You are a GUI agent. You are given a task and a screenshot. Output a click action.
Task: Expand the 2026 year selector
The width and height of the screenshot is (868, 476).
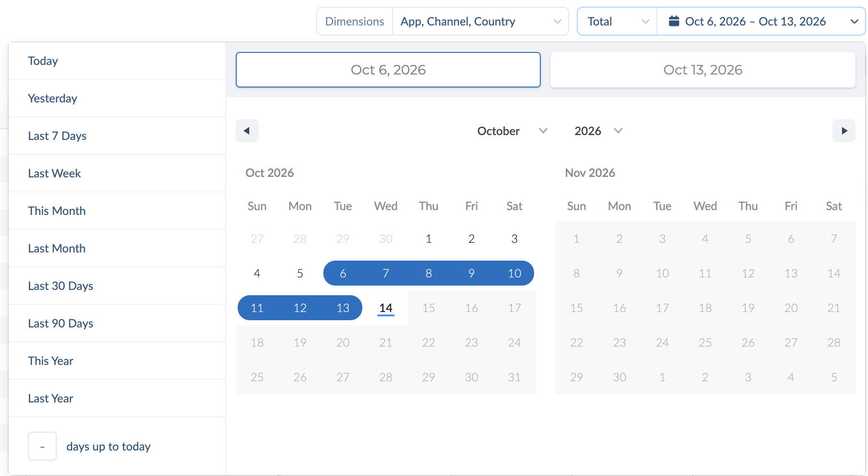[598, 131]
